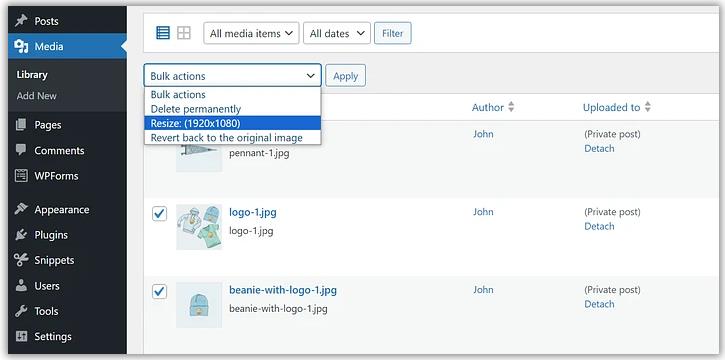Image resolution: width=725 pixels, height=360 pixels.
Task: Uncheck the logo-1.jpg checkbox
Action: [160, 214]
